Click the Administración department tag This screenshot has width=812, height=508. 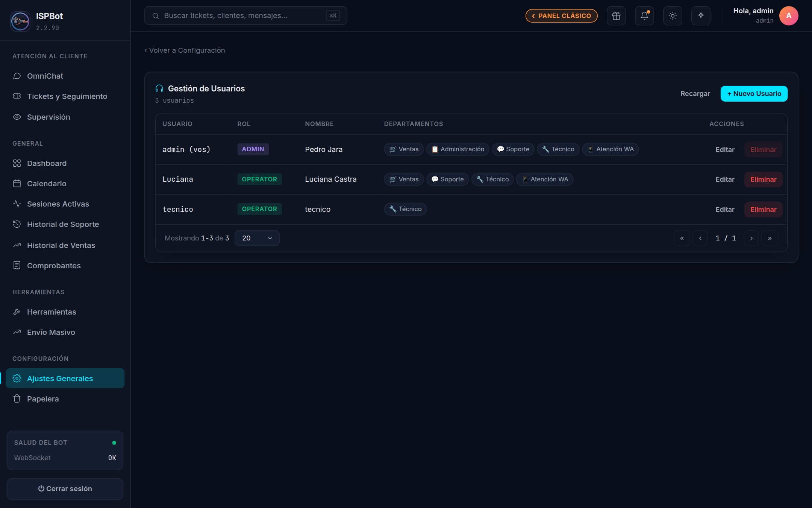458,149
